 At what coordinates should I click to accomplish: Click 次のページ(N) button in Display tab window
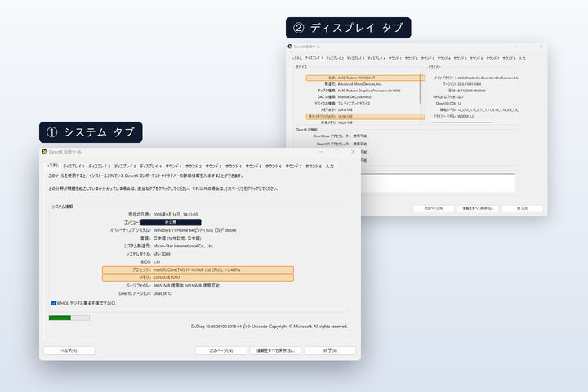(x=434, y=208)
